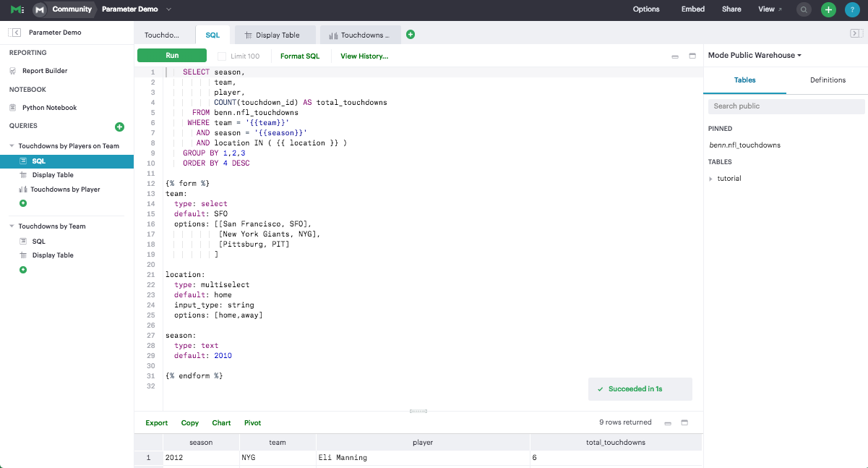Screen dimensions: 868x468
Task: Select the Tables tab
Action: coord(744,80)
